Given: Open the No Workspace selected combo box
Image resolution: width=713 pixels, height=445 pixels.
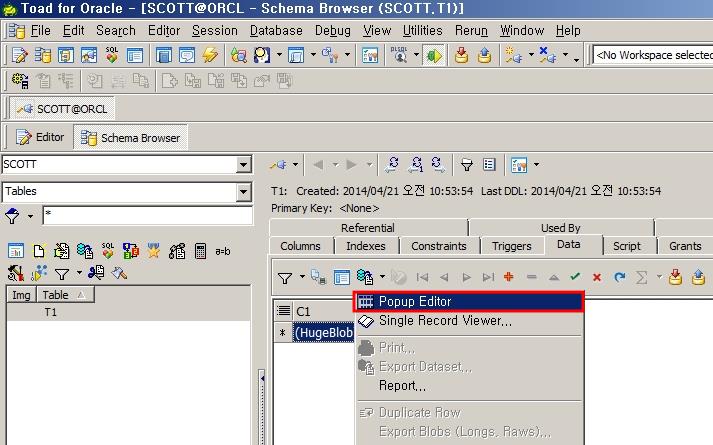Looking at the screenshot, I should click(x=651, y=56).
